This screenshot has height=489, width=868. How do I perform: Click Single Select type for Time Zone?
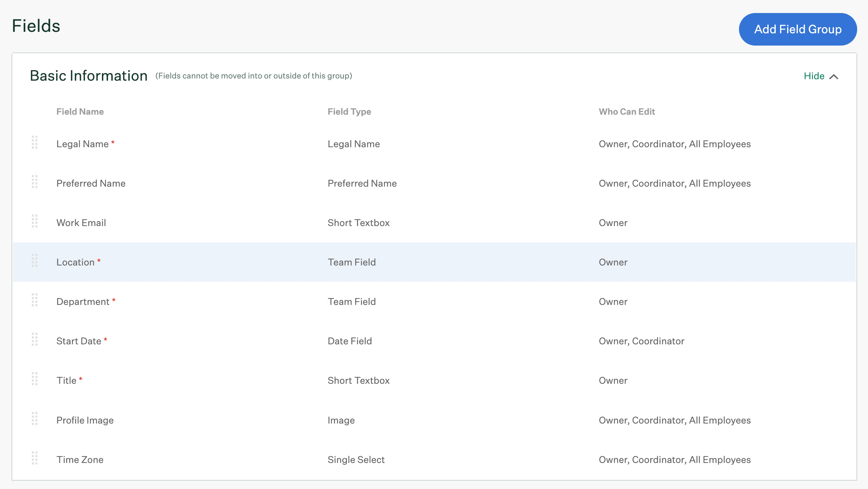356,460
